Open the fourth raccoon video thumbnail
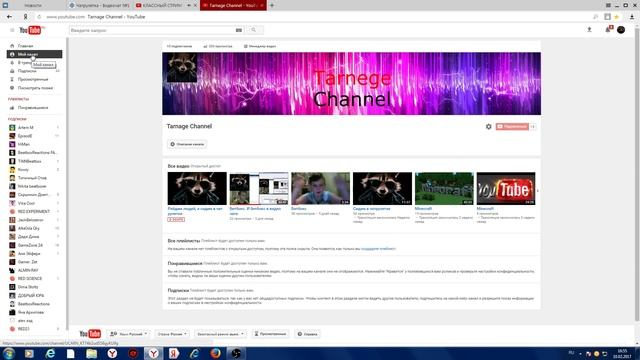The height and width of the screenshot is (360, 640). click(x=382, y=188)
